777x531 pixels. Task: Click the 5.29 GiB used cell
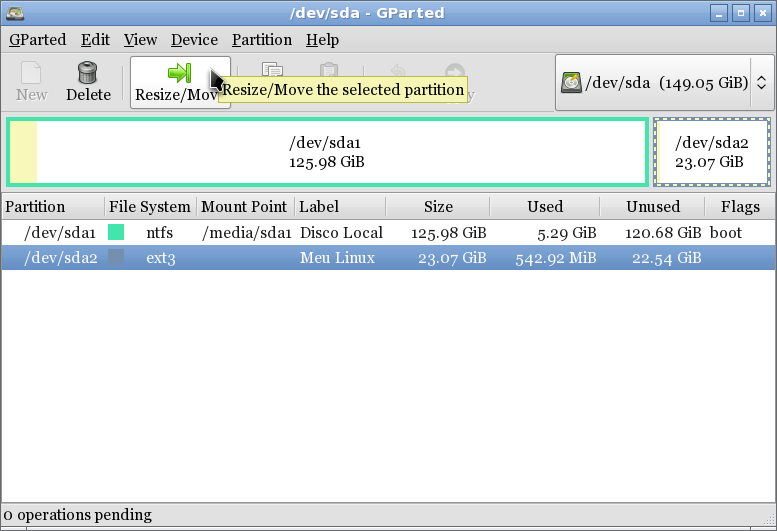[x=567, y=233]
